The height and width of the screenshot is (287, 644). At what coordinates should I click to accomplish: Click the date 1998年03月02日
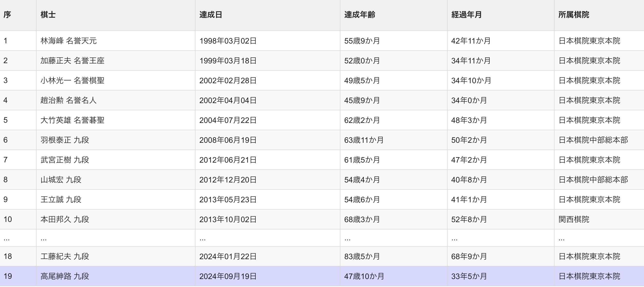coord(228,41)
